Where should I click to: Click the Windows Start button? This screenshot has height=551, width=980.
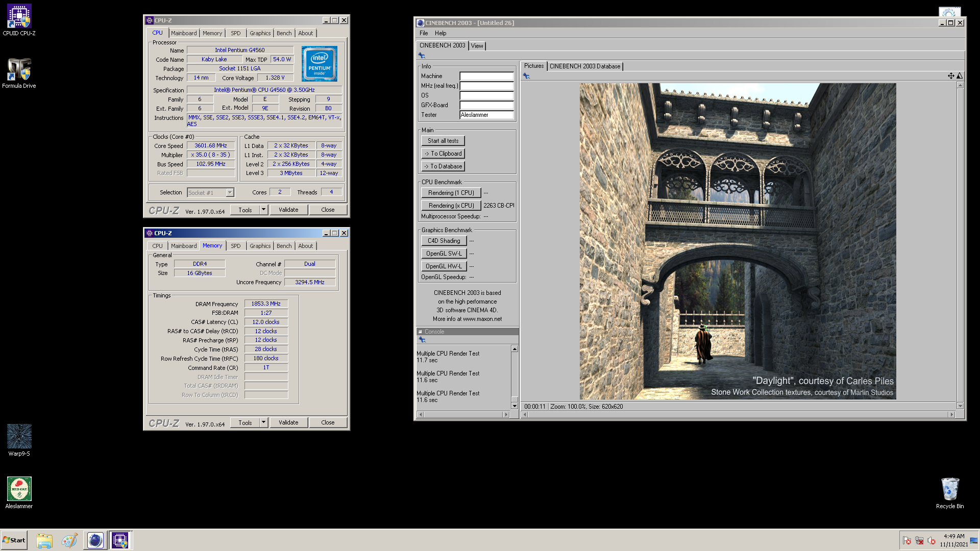coord(14,540)
